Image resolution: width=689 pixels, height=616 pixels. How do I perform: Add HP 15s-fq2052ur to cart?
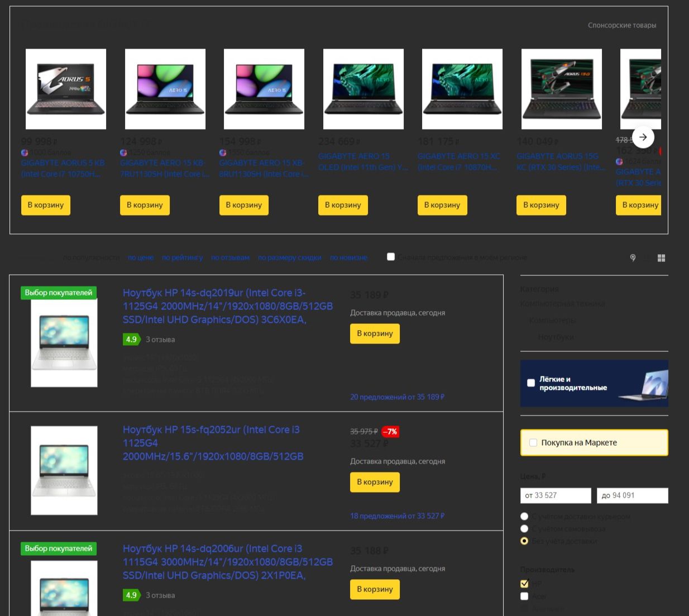(x=375, y=482)
